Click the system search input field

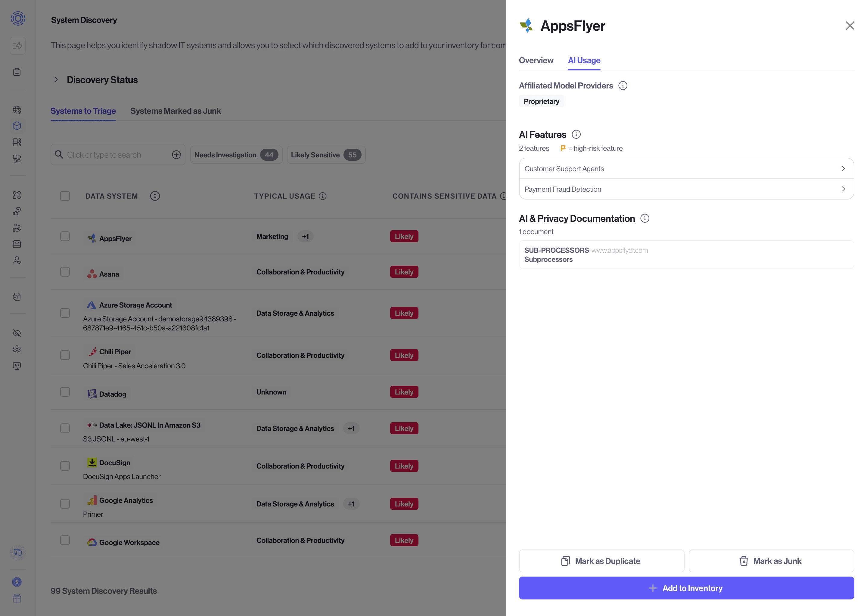coord(118,155)
